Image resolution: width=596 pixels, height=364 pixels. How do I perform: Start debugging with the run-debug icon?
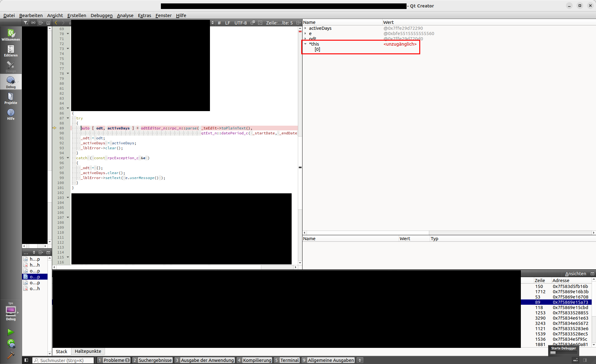(x=11, y=344)
